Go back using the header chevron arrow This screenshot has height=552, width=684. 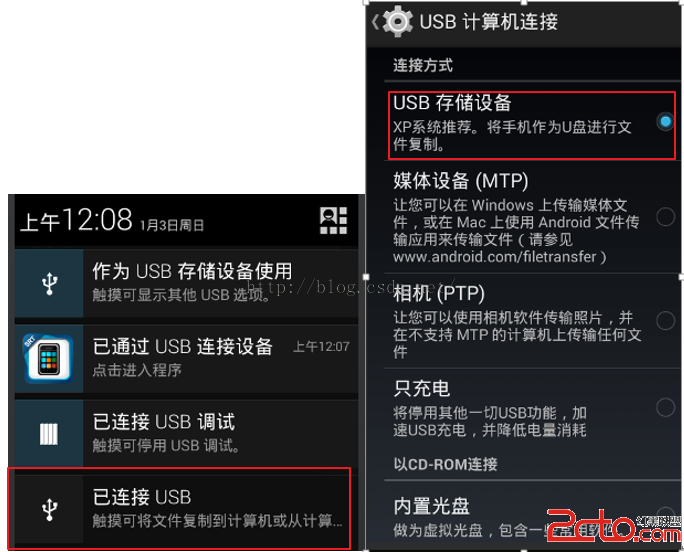(375, 22)
